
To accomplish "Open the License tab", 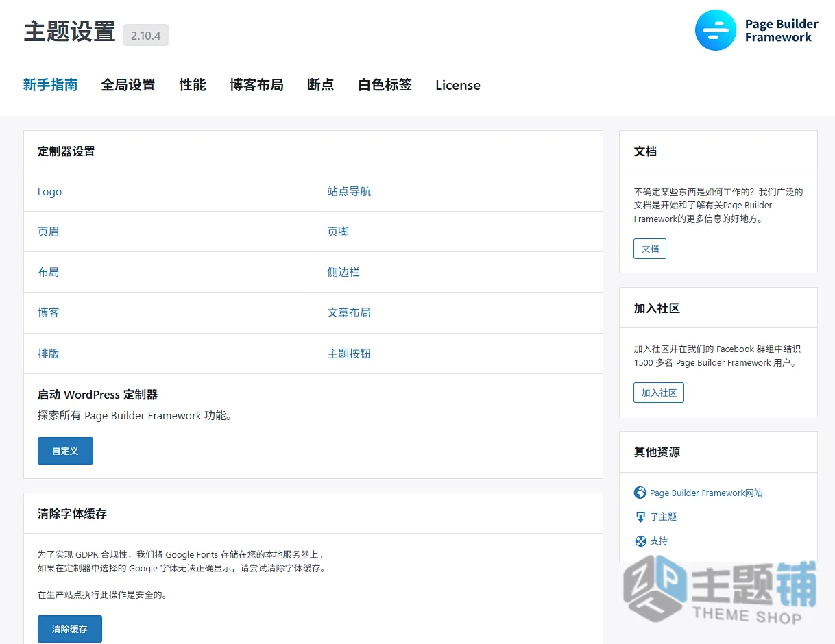I will (x=458, y=85).
